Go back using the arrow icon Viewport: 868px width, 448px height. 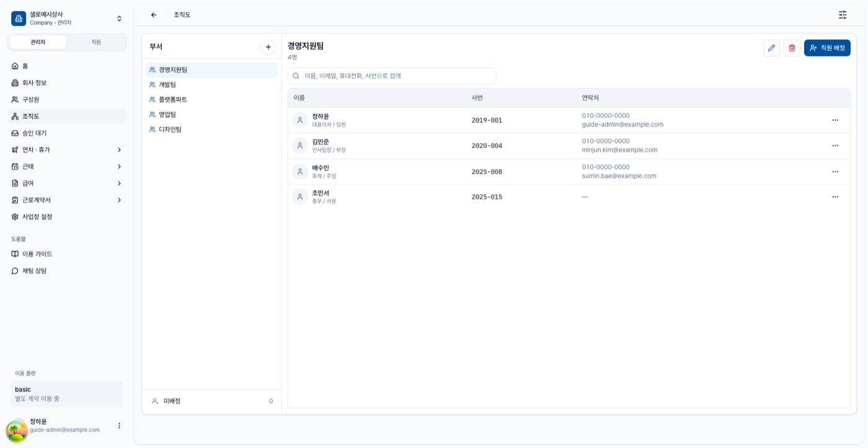click(154, 15)
